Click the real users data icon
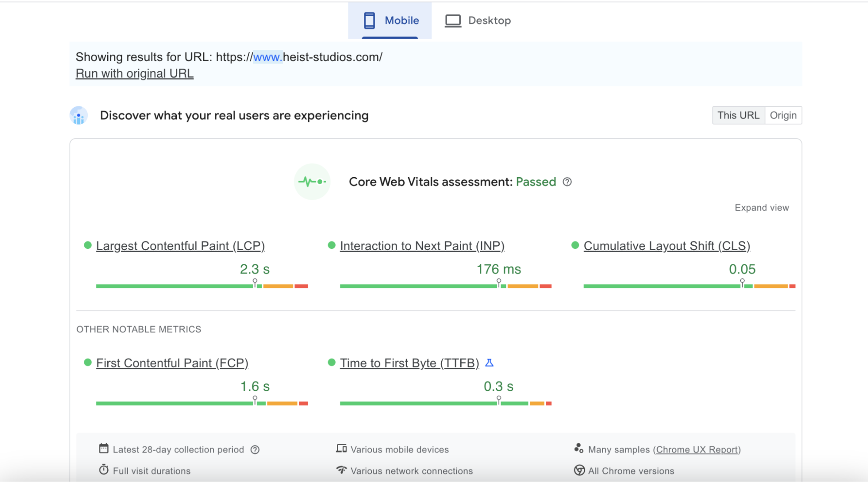 tap(79, 116)
